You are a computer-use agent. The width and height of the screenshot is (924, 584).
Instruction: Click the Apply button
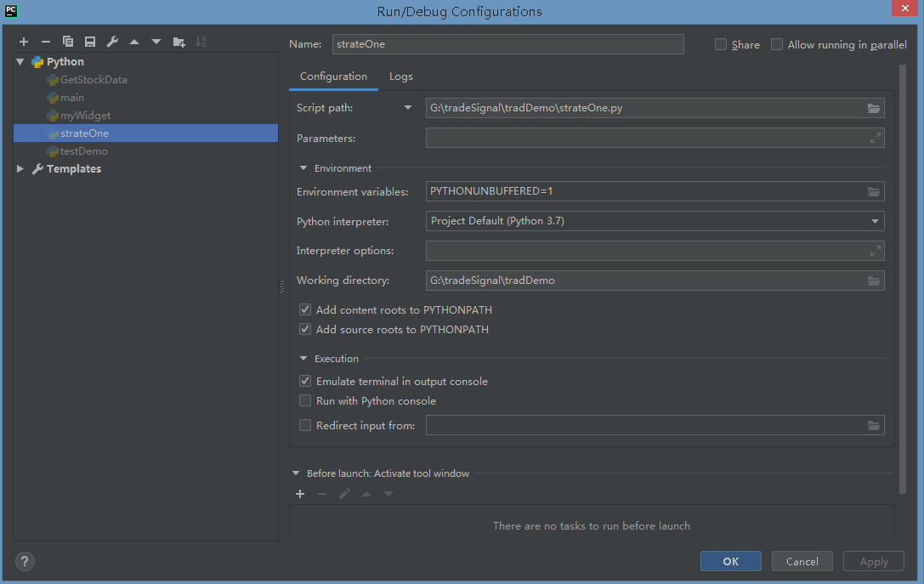pos(873,561)
